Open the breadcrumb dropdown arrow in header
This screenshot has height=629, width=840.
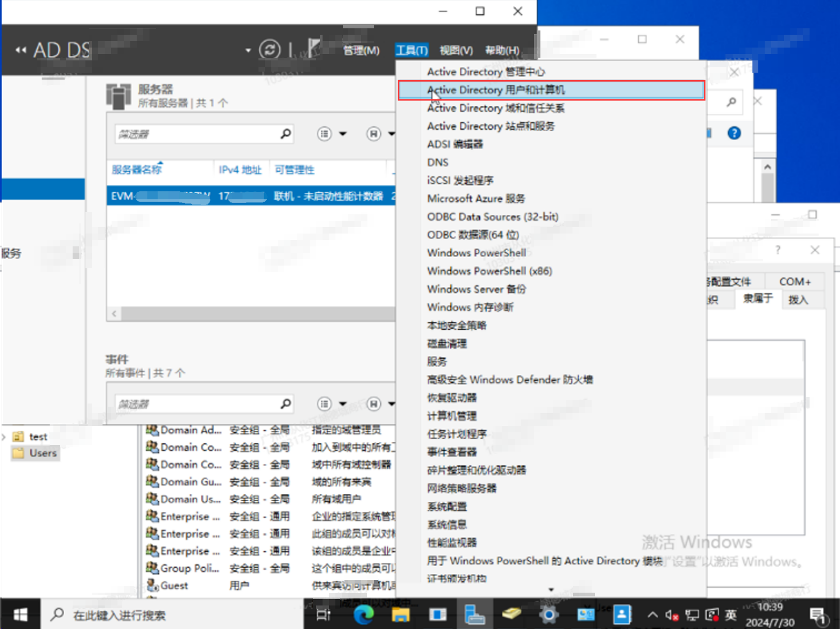[x=248, y=51]
